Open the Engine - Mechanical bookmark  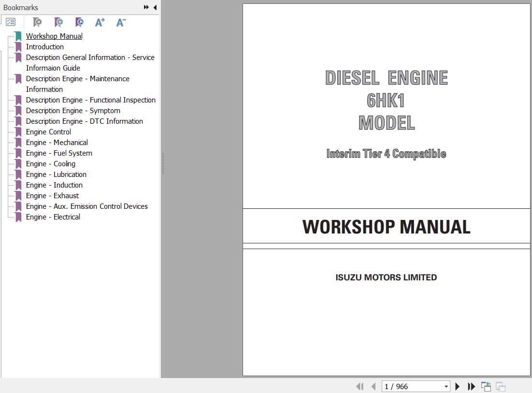[x=57, y=143]
